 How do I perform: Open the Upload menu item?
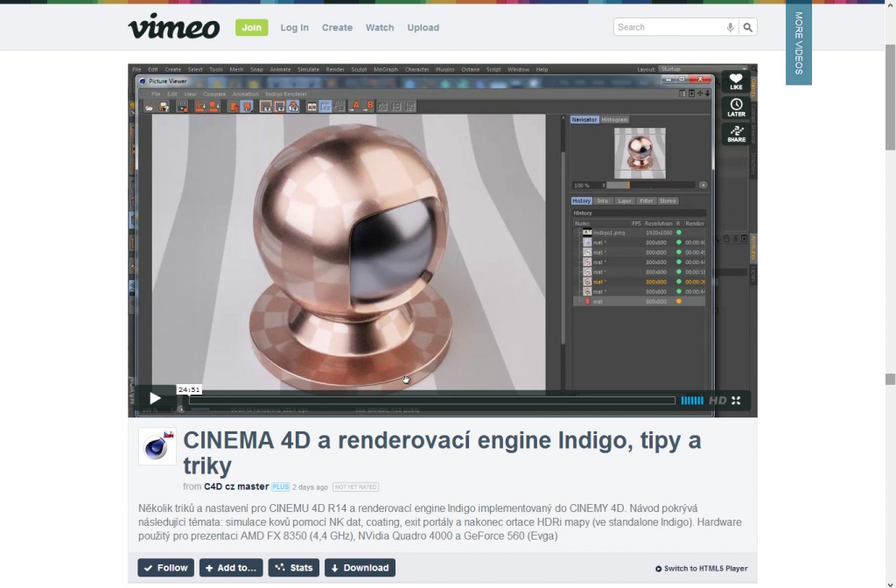(423, 27)
